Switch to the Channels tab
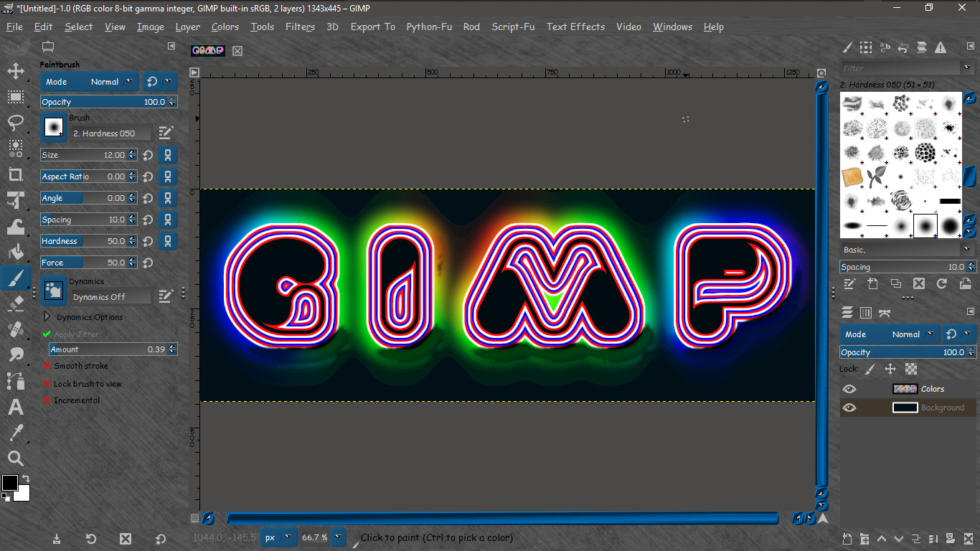The height and width of the screenshot is (551, 980). 866,313
